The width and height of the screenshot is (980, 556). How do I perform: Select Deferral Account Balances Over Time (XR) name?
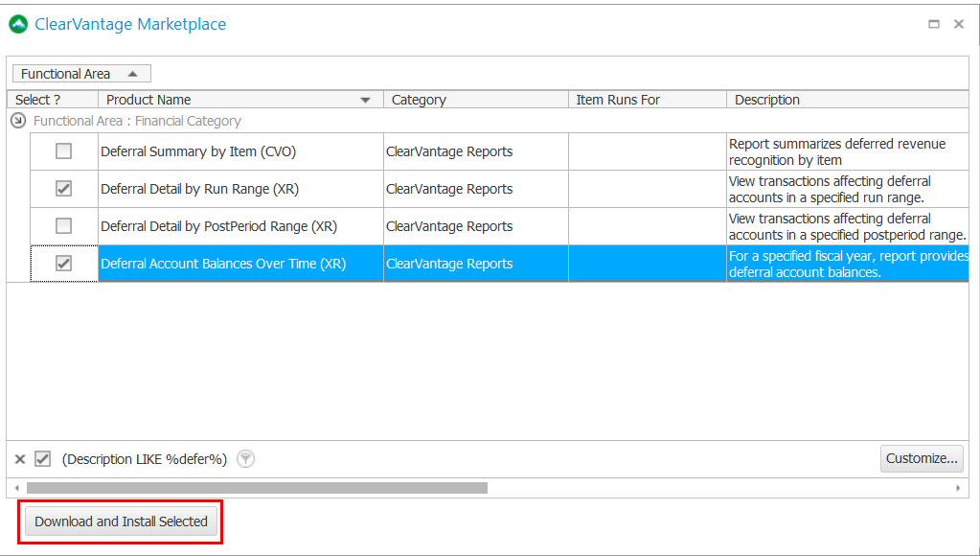click(x=223, y=264)
